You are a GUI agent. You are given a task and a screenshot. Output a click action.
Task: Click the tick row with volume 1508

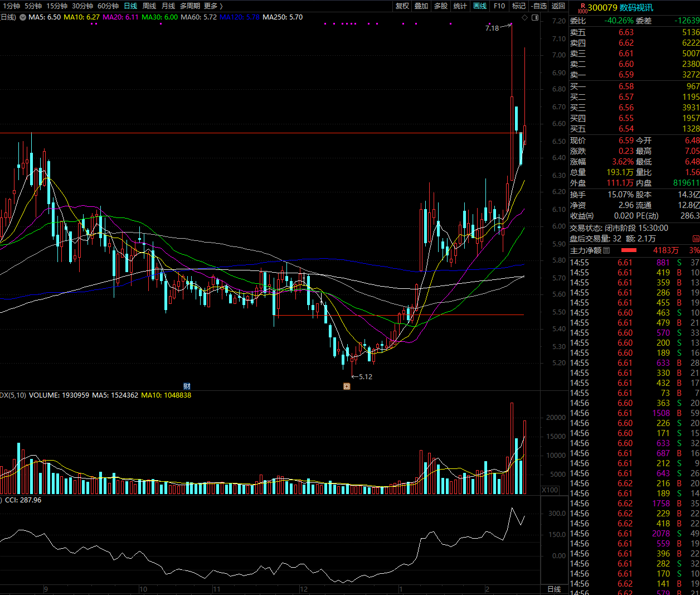634,413
